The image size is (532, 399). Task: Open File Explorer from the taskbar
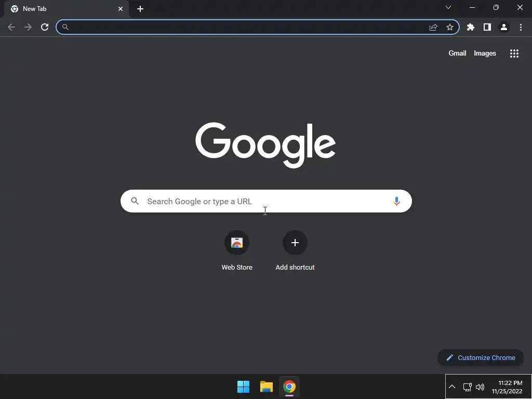point(267,387)
